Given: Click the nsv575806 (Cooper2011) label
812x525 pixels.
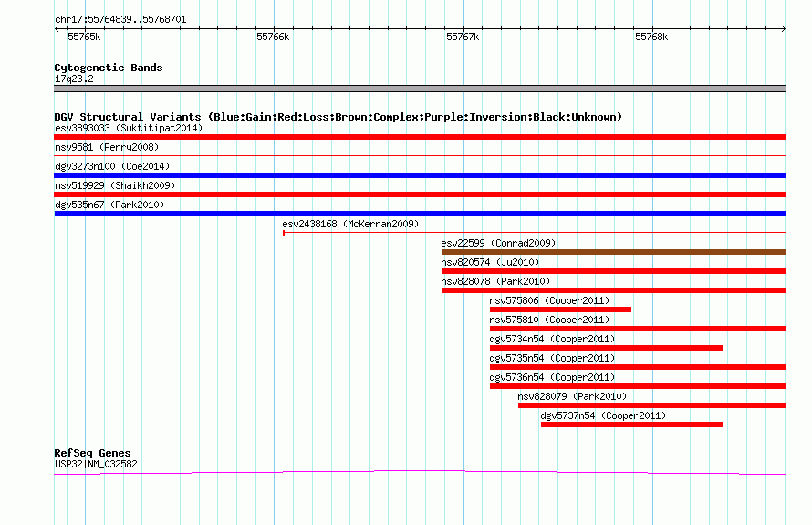Looking at the screenshot, I should point(549,300).
